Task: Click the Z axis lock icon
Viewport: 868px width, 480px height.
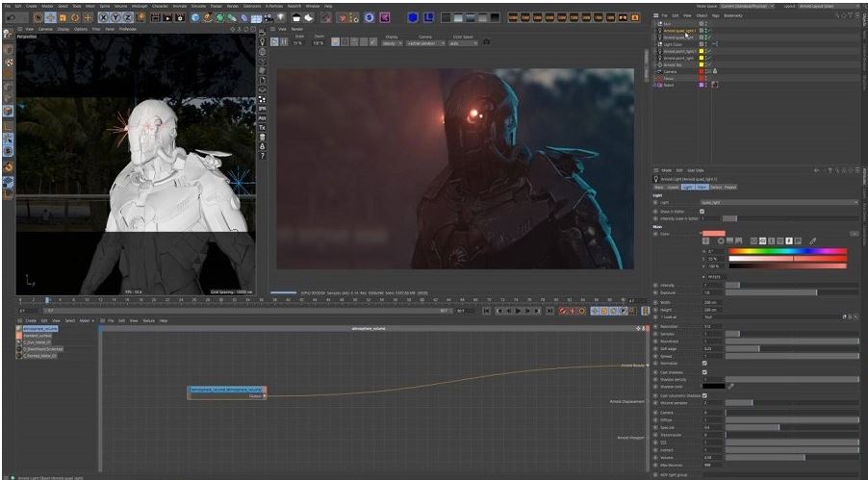Action: point(129,17)
